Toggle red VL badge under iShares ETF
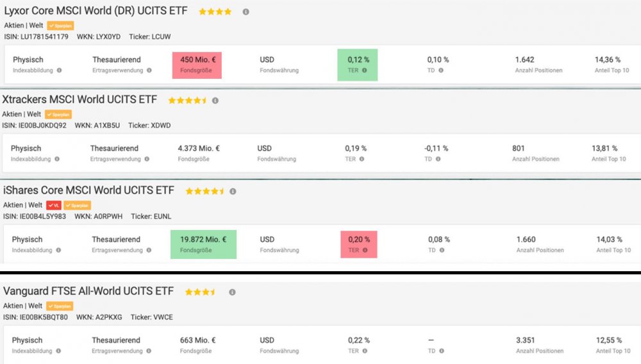641x364 pixels. click(x=54, y=205)
